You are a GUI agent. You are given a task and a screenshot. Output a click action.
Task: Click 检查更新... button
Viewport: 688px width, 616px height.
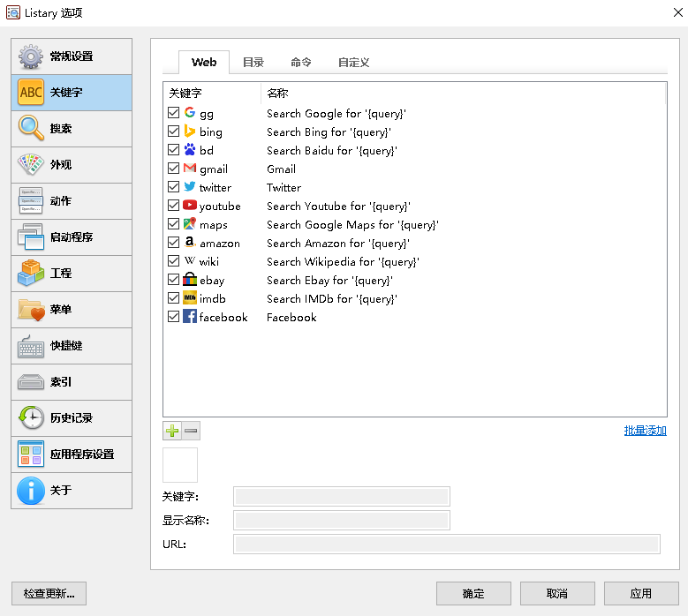pos(49,593)
